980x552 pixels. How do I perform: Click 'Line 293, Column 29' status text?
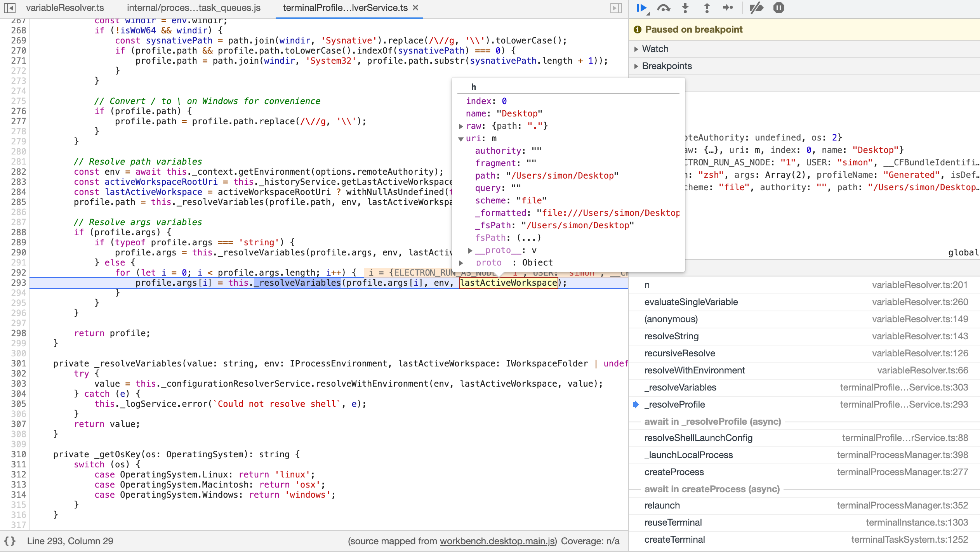point(70,541)
